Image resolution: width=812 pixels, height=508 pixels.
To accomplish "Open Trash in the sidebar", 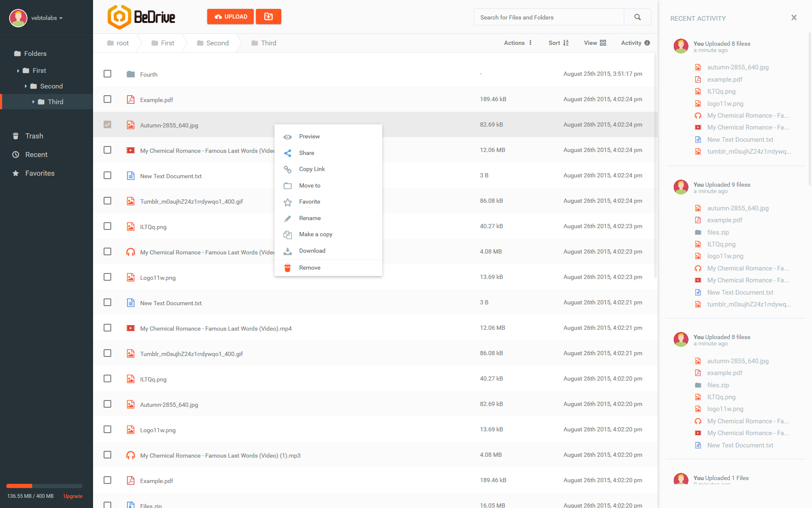I will pyautogui.click(x=34, y=136).
